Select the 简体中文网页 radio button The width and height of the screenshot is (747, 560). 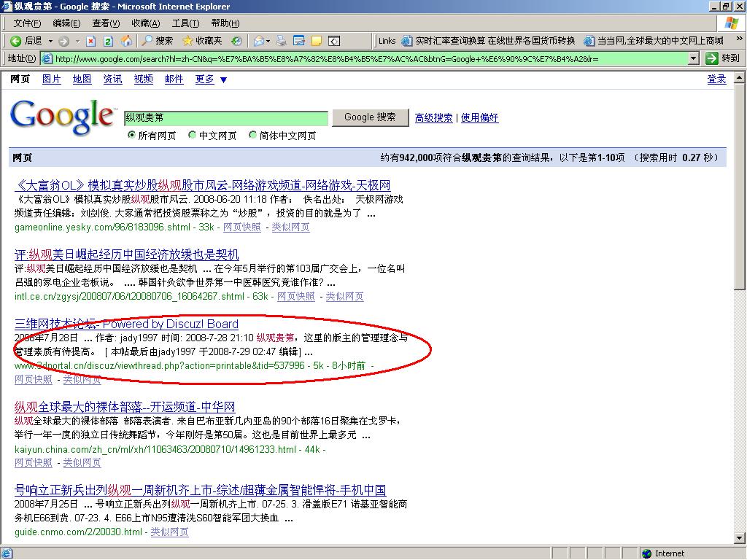[252, 135]
